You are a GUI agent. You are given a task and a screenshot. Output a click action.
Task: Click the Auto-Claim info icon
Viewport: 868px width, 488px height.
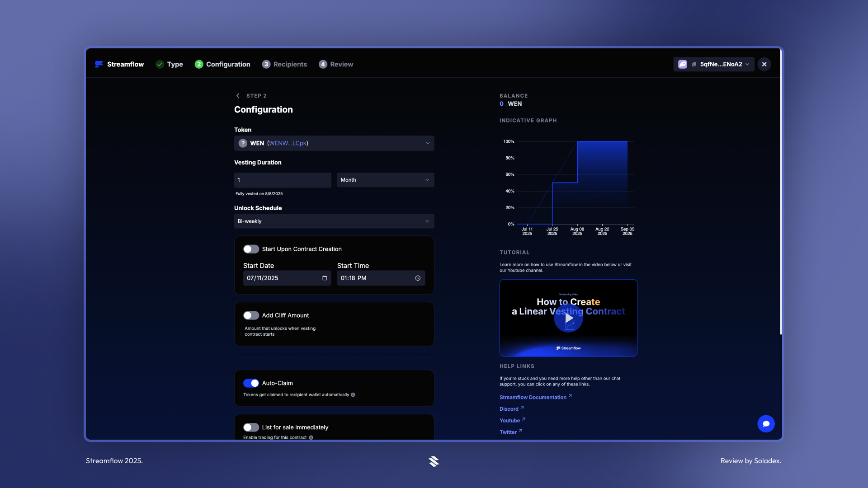[x=353, y=395]
